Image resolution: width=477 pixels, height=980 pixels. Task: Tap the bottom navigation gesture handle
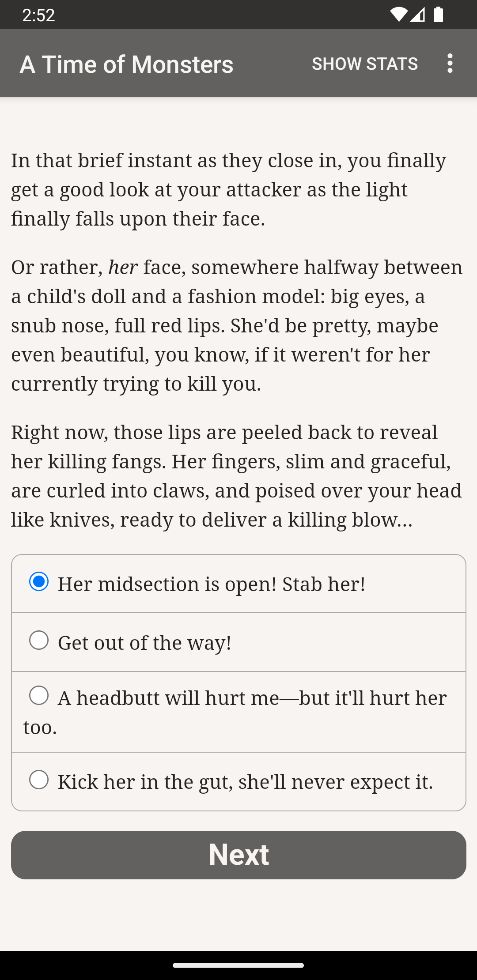pos(238,965)
